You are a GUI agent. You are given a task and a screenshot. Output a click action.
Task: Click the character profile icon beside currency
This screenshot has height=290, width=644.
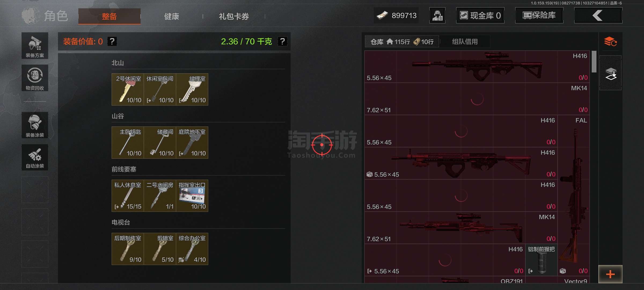tap(437, 15)
